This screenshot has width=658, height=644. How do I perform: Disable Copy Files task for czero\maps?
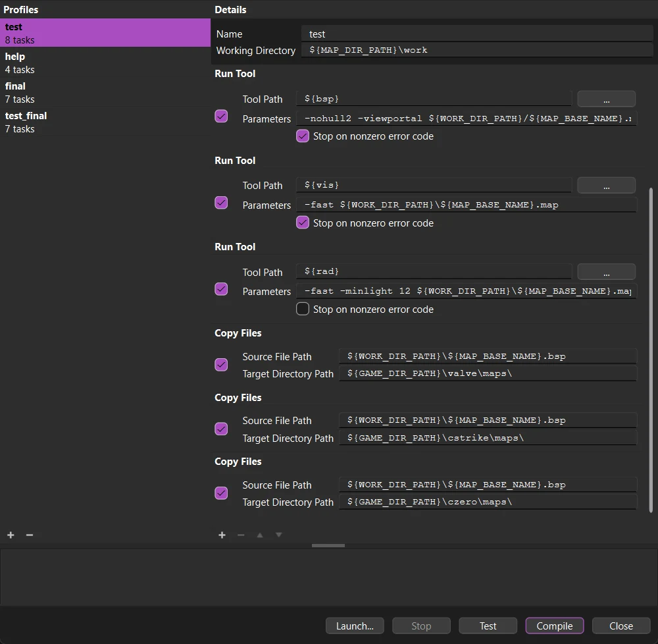(221, 493)
